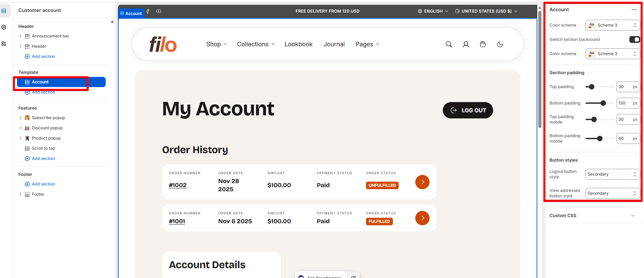This screenshot has height=278, width=644.
Task: Adjust the Top padding mobile slider
Action: tap(599, 119)
